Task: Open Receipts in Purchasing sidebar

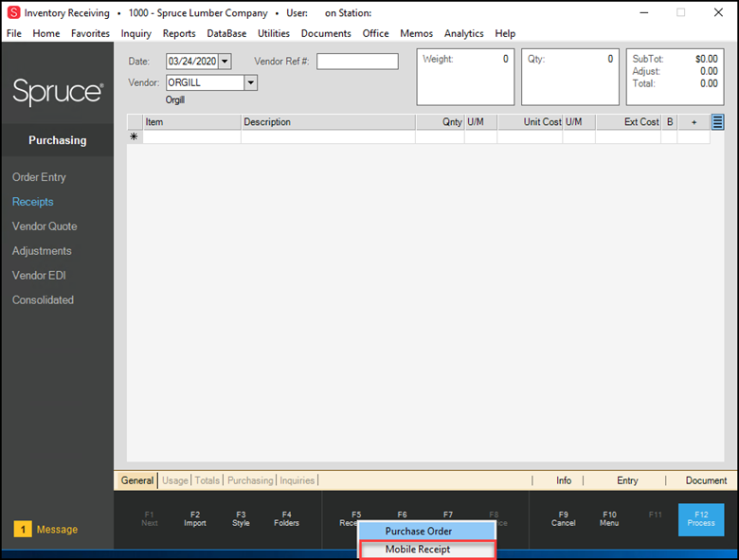Action: click(33, 202)
